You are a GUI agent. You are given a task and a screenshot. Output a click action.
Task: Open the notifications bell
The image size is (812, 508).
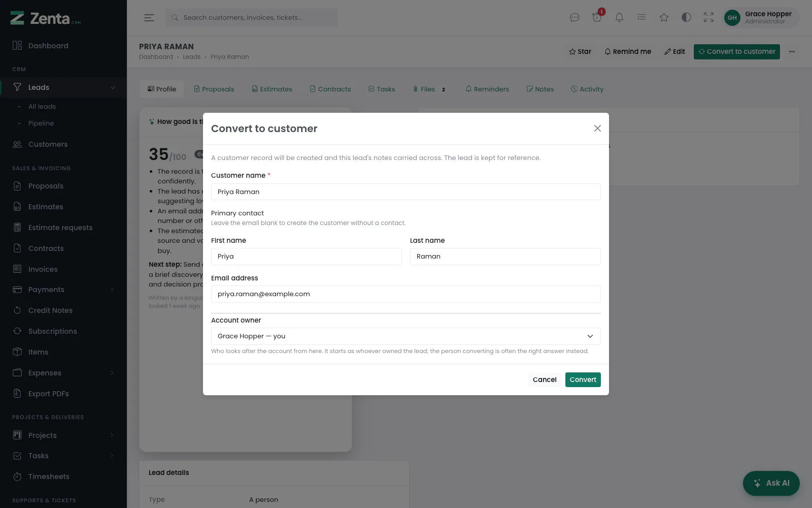coord(619,18)
